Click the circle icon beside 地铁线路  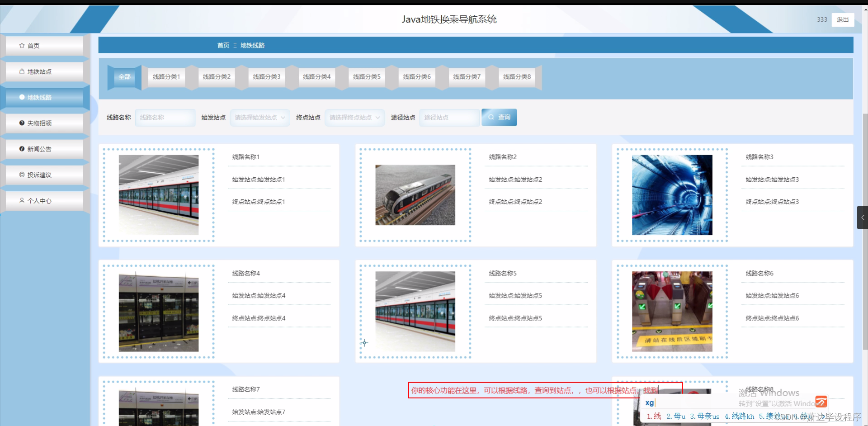(22, 97)
